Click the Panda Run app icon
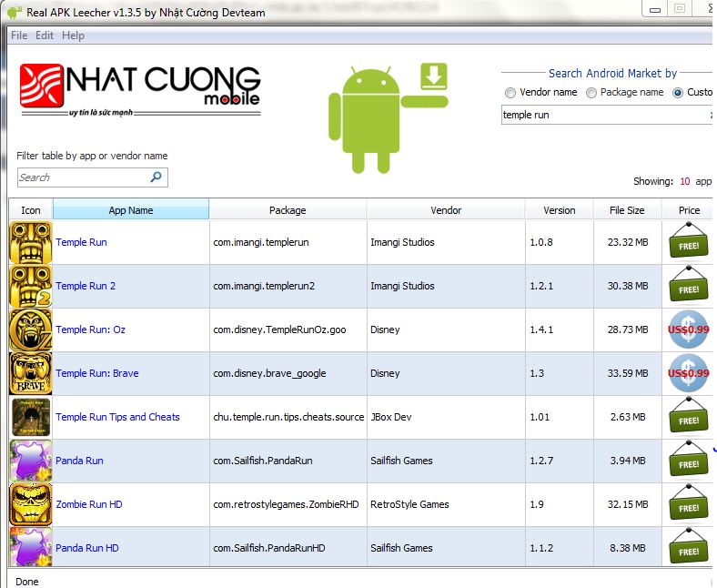Viewport: 717px width, 588px height. [x=31, y=461]
